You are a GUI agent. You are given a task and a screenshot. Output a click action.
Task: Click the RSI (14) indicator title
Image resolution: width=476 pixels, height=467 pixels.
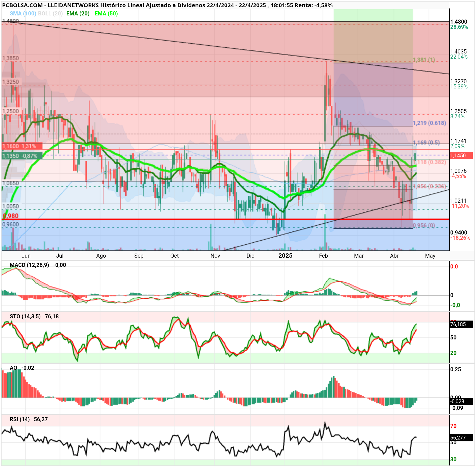[x=20, y=419]
